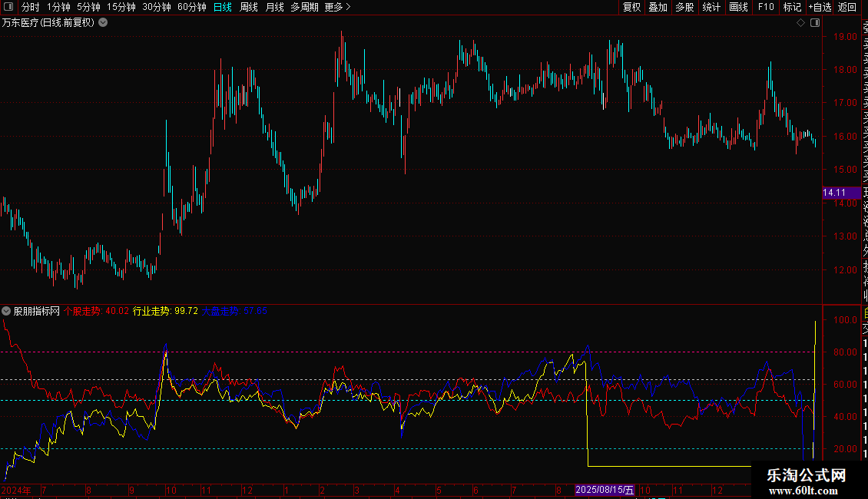
Task: Click the 统计 statistics button
Action: point(711,7)
